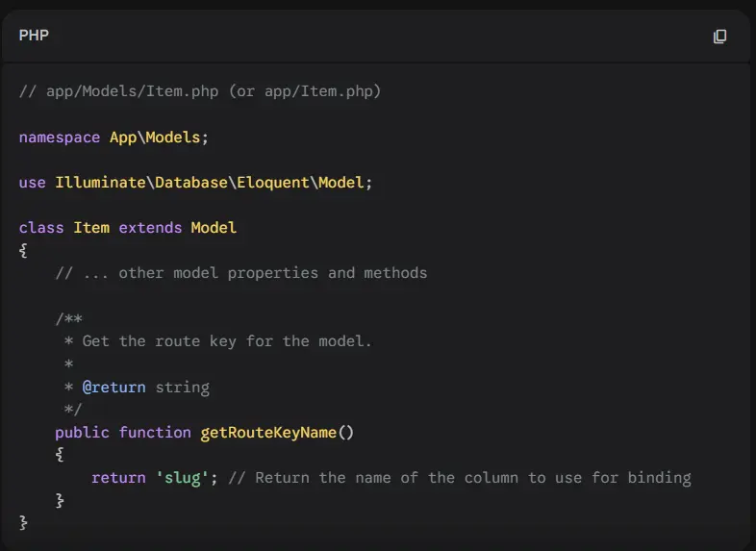Copy the PHP code snippet

click(719, 37)
